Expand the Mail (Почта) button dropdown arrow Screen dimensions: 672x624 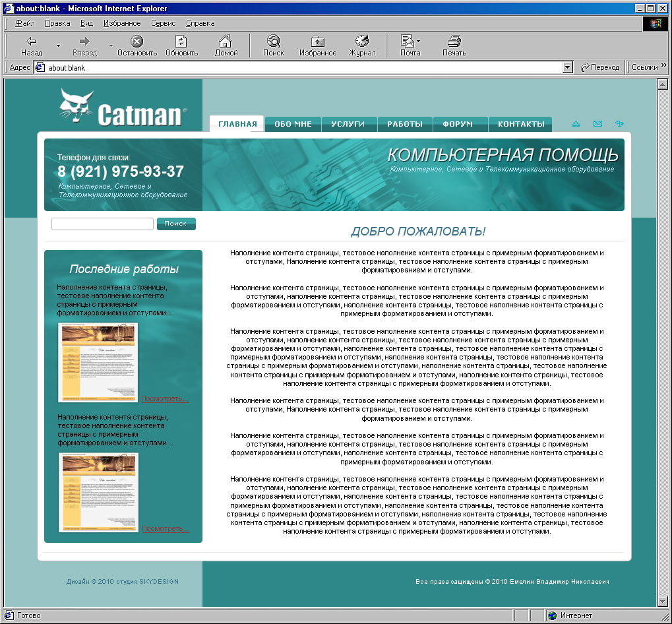tap(418, 41)
